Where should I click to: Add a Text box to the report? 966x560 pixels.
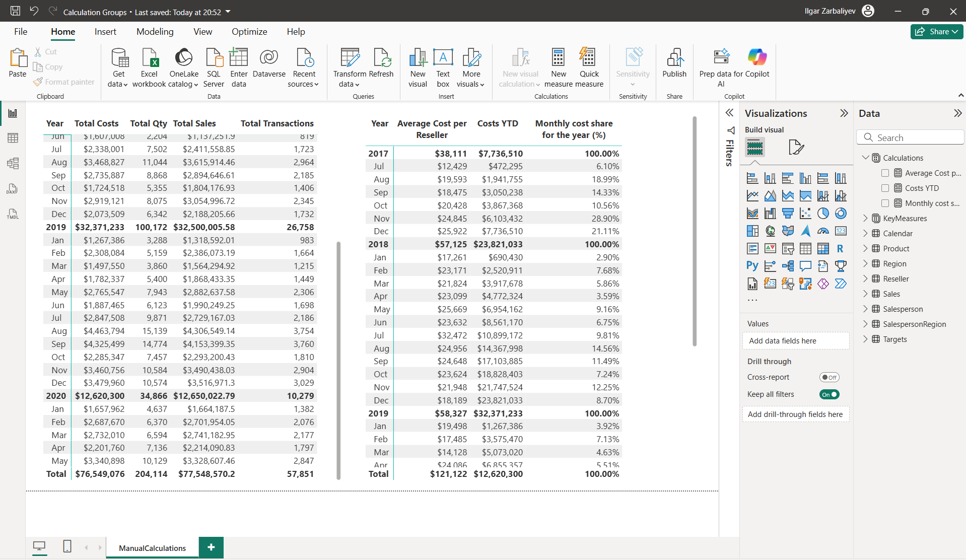[443, 68]
